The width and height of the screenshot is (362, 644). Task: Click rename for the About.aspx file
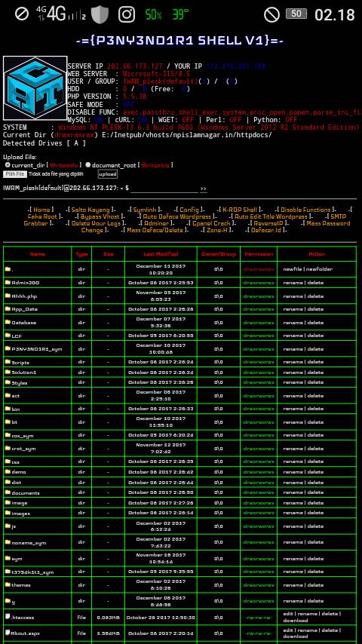coord(308,630)
